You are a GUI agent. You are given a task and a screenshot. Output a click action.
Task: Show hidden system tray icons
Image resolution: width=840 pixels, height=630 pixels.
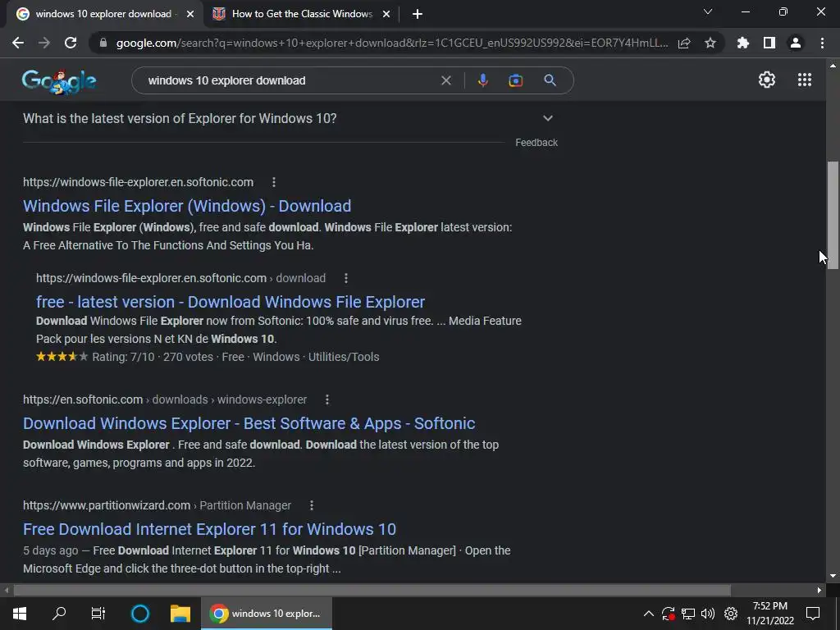point(648,614)
